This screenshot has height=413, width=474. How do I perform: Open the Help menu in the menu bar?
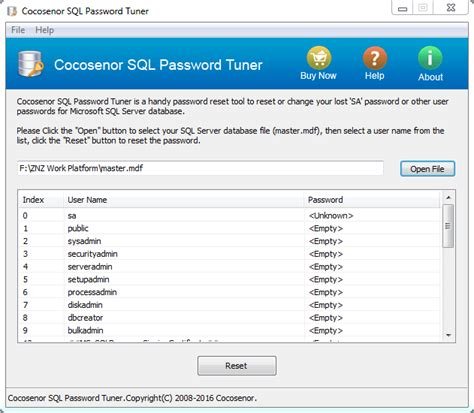[45, 30]
